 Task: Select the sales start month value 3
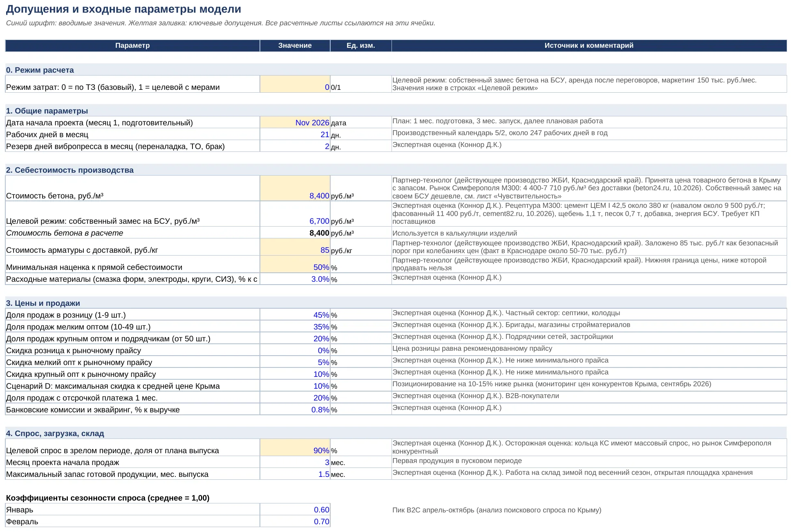pos(295,462)
